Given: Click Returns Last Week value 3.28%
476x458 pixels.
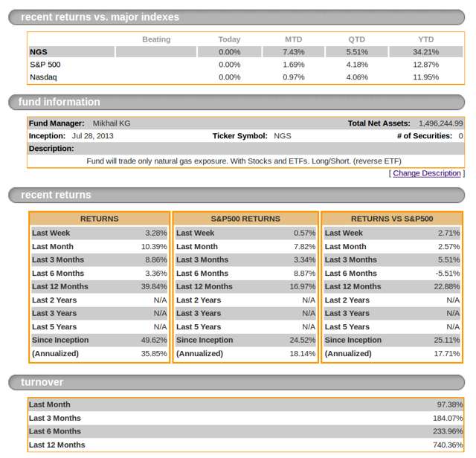Looking at the screenshot, I should tap(156, 233).
